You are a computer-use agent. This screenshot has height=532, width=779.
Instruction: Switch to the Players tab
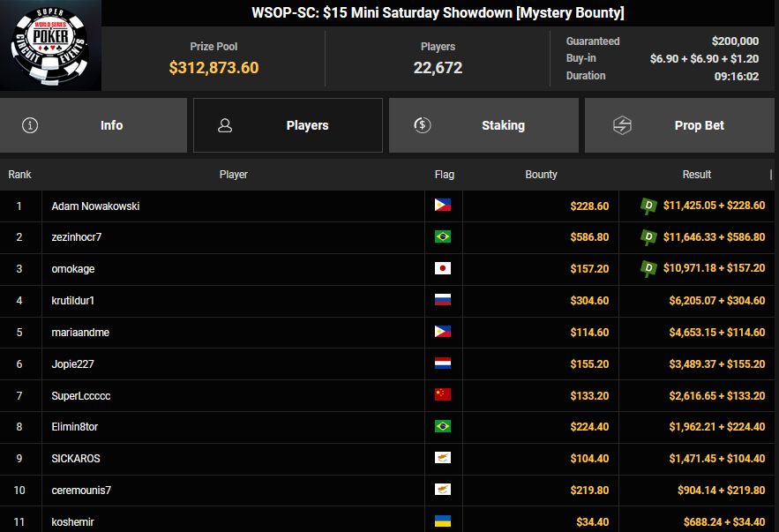pos(288,125)
